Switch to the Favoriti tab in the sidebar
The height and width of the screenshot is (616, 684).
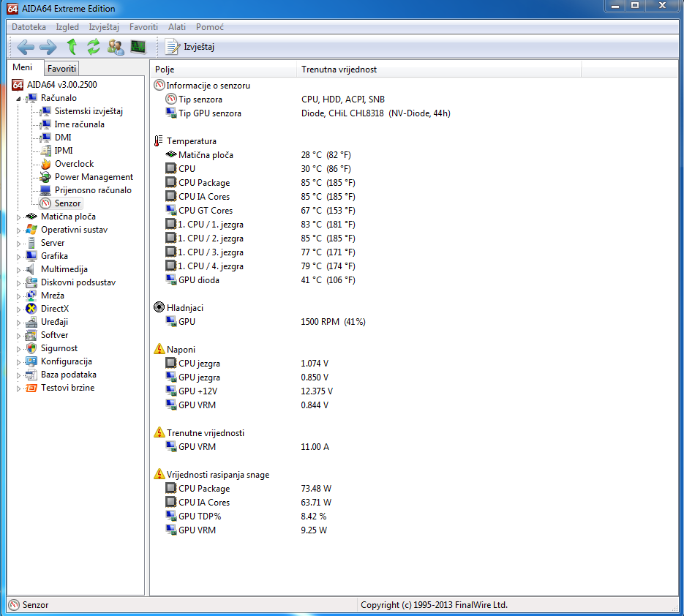61,69
